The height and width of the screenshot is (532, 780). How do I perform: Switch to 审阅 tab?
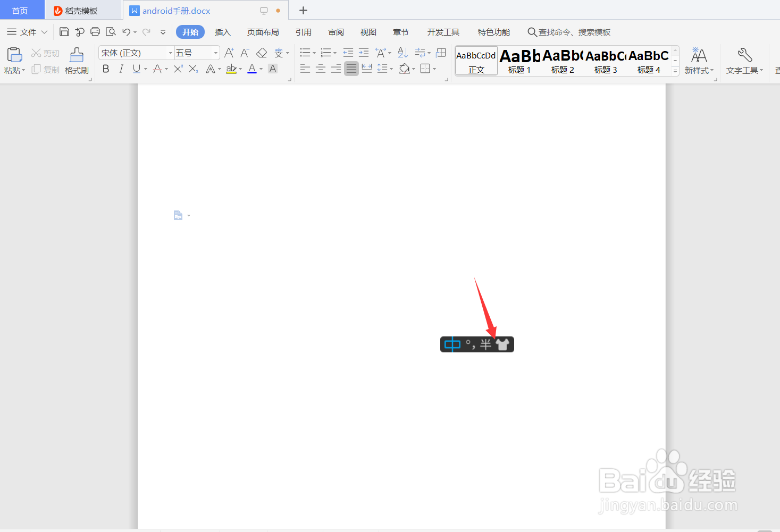pos(336,32)
